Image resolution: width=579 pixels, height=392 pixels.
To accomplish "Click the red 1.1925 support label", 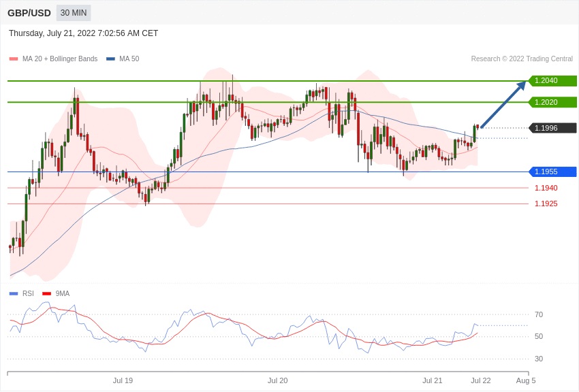I will click(546, 204).
